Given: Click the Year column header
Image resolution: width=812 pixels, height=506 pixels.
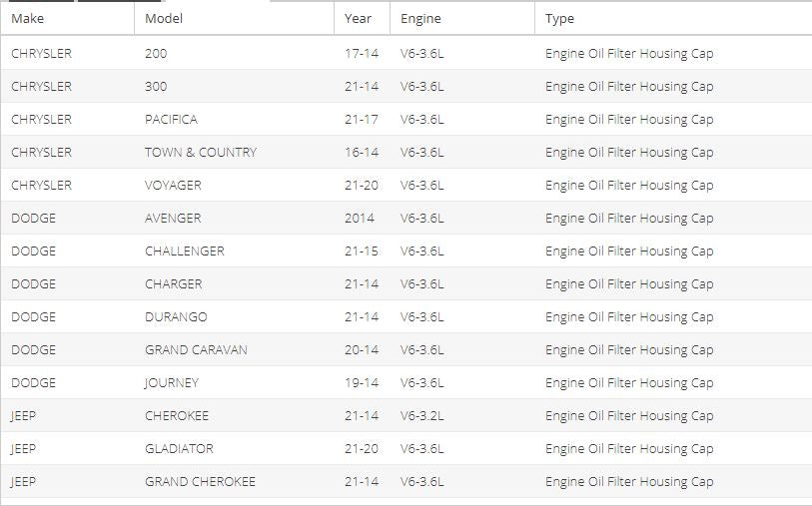Looking at the screenshot, I should (358, 18).
